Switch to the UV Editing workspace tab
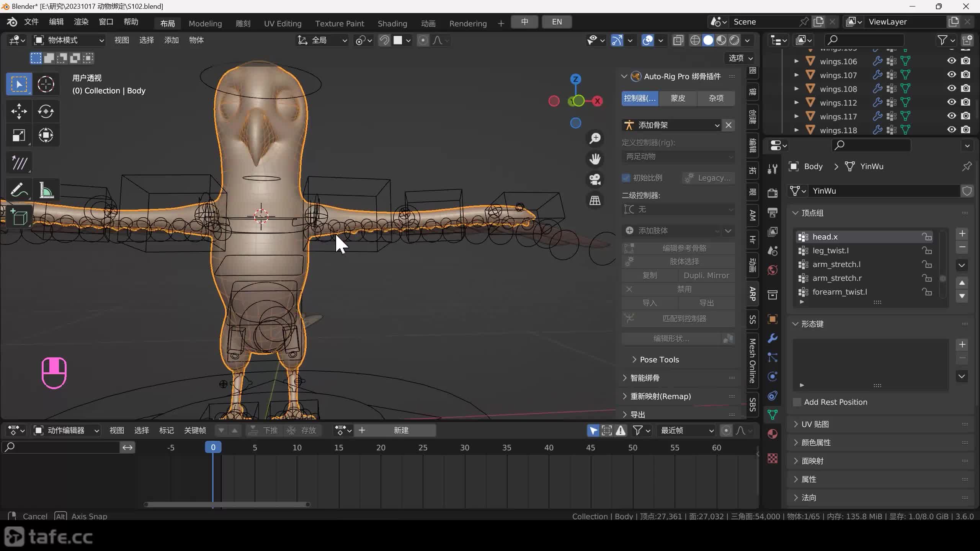 283,24
